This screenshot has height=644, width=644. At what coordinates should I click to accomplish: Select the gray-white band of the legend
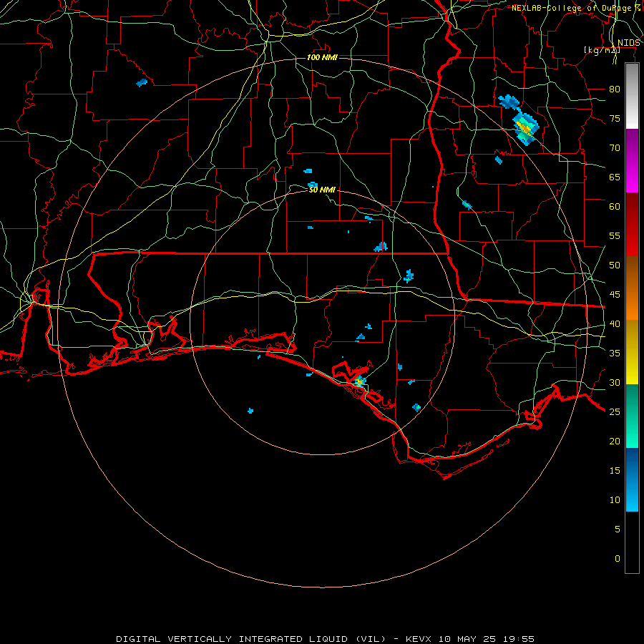click(632, 96)
